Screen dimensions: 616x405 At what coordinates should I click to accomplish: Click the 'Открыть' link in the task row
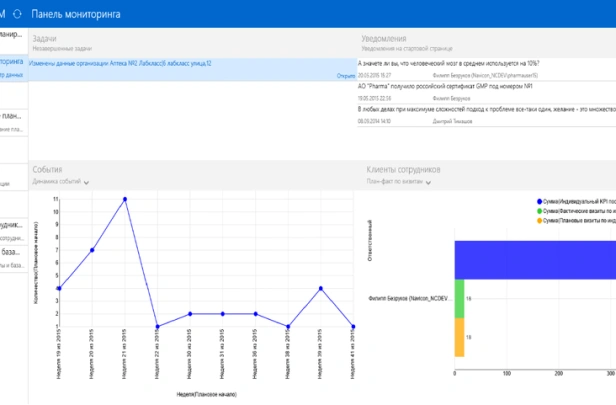click(x=339, y=74)
